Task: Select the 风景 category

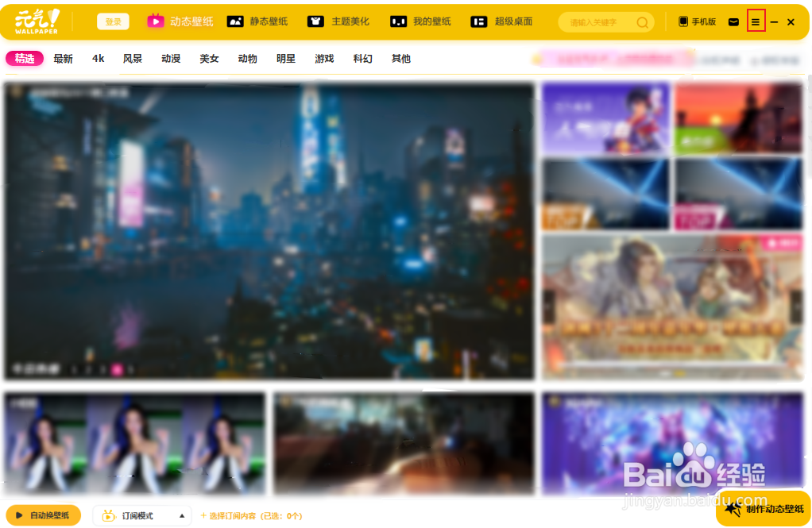Action: pos(133,59)
